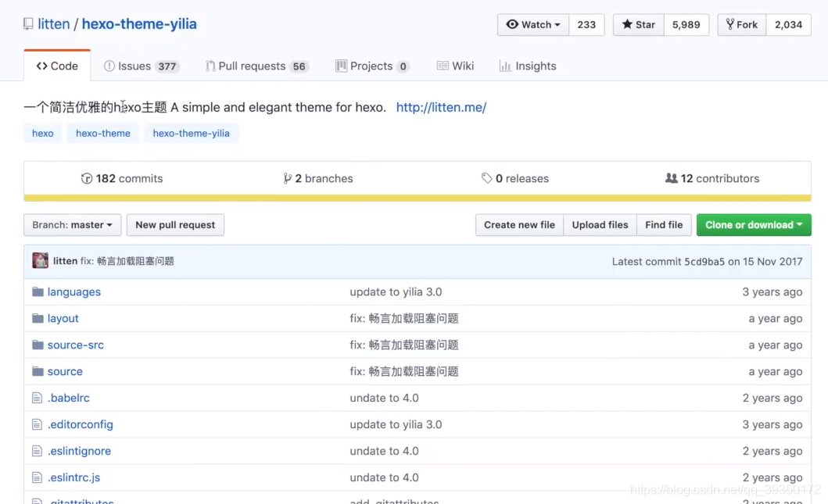View the 2 branches
The width and height of the screenshot is (828, 504).
point(318,178)
